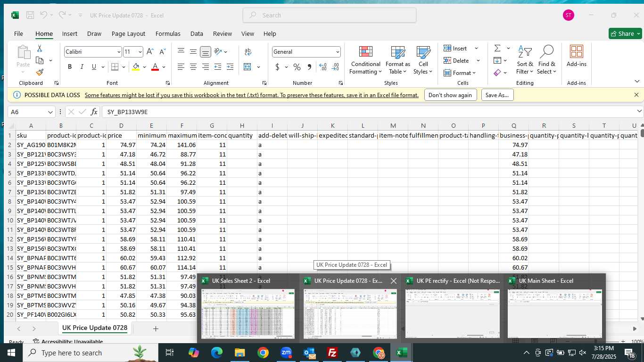Click the Merge and Center icon
The width and height of the screenshot is (644, 362).
coord(248,67)
